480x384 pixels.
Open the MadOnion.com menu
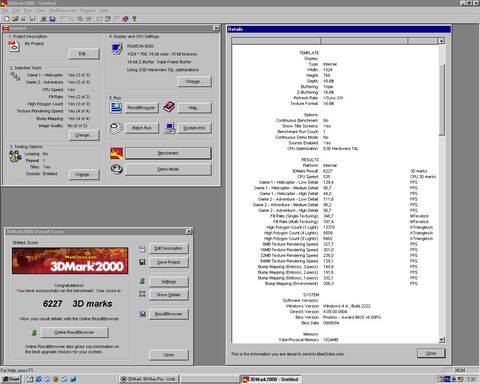pyautogui.click(x=63, y=11)
